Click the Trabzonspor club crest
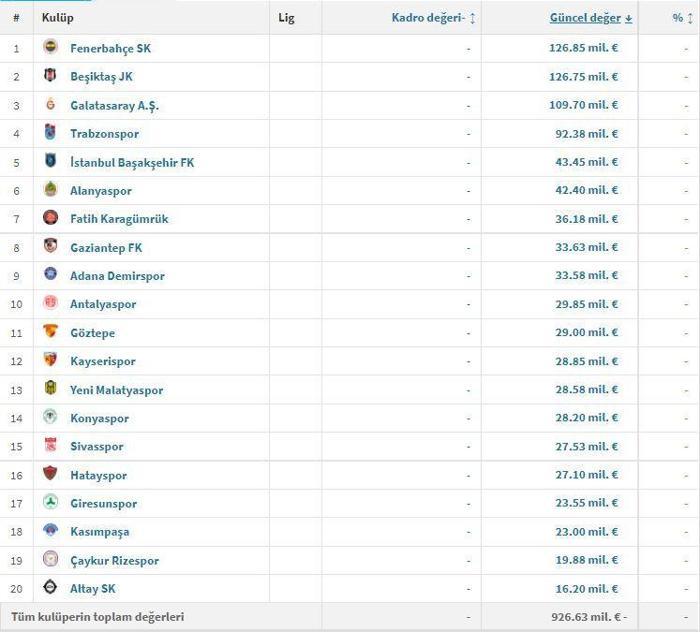The image size is (700, 632). 50,132
